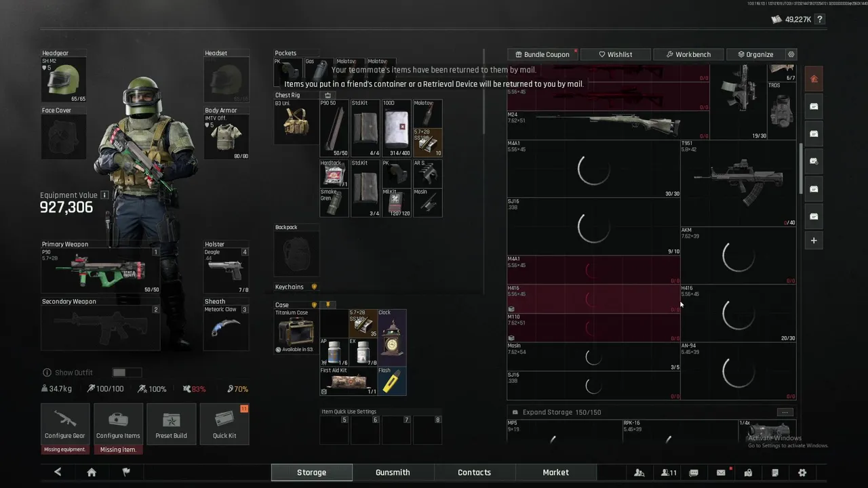Open the game settings gear icon
Screen dimensions: 868x488
coord(802,472)
